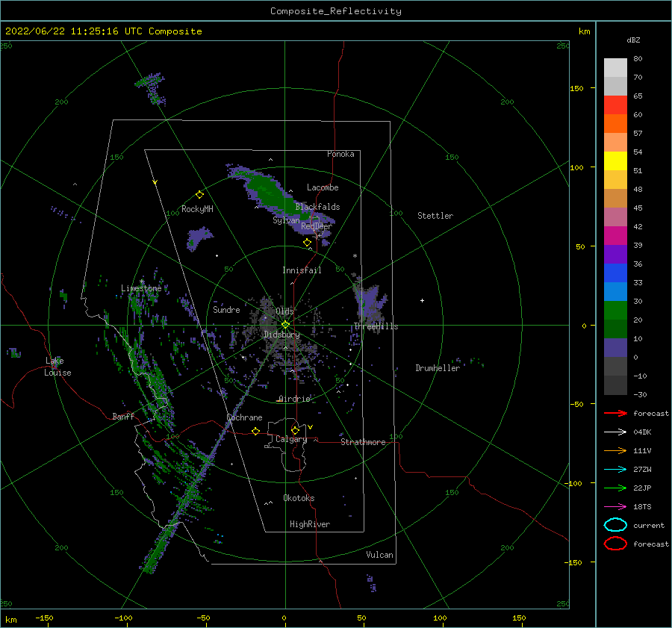Image resolution: width=672 pixels, height=628 pixels.
Task: Click the Stettler town label
Action: pos(435,216)
